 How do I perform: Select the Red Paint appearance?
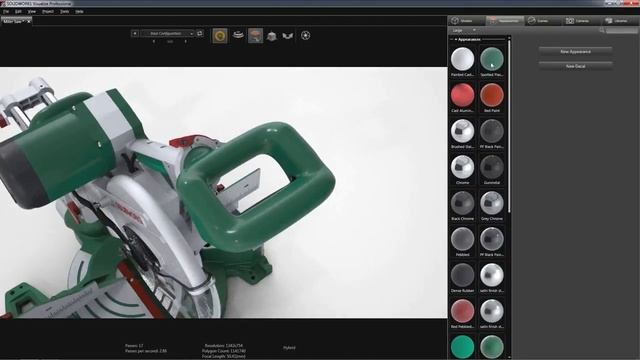click(491, 95)
